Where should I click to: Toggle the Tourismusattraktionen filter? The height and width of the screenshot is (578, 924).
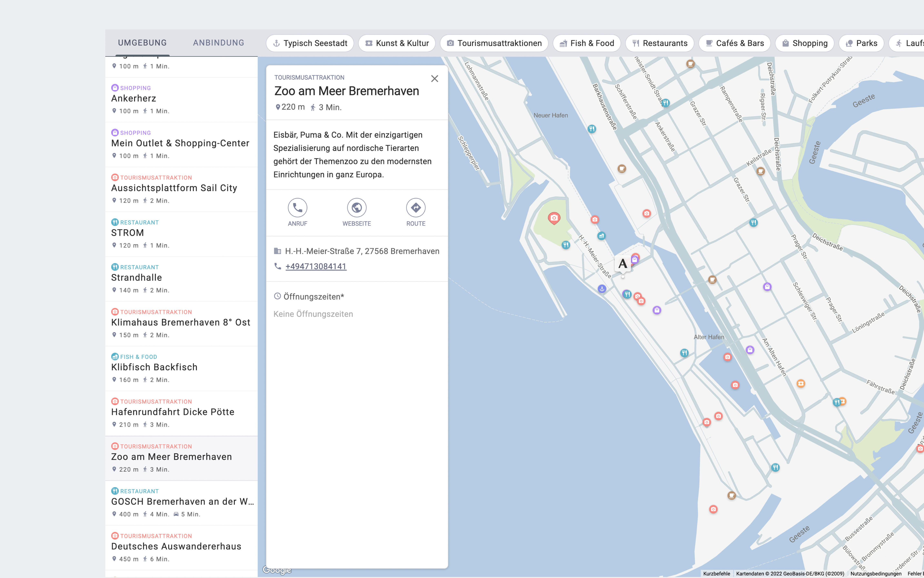tap(494, 43)
